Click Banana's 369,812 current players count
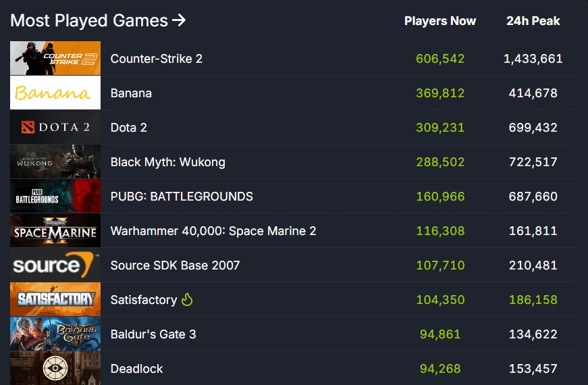Viewport: 588px width, 385px height. [x=440, y=93]
